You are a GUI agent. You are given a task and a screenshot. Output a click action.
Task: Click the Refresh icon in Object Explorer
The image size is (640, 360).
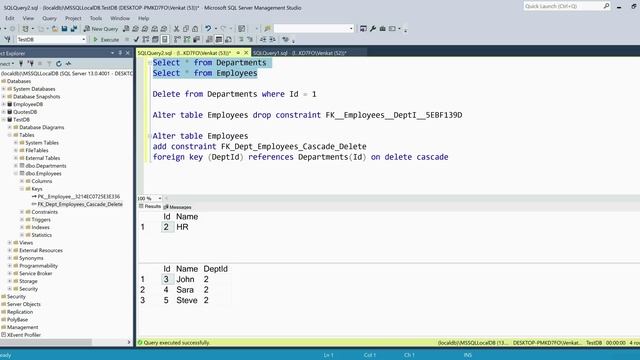tap(59, 64)
